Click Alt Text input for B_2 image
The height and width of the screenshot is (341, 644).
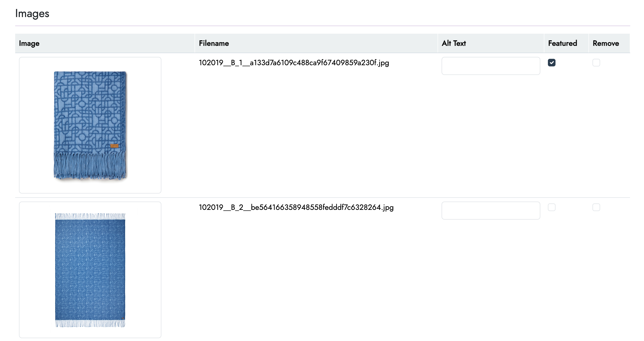click(x=490, y=211)
